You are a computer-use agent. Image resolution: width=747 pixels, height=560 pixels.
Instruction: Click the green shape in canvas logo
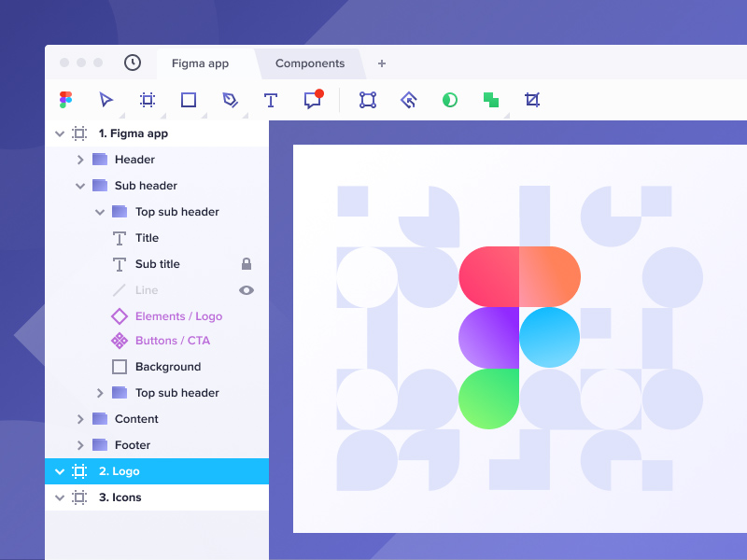[488, 399]
